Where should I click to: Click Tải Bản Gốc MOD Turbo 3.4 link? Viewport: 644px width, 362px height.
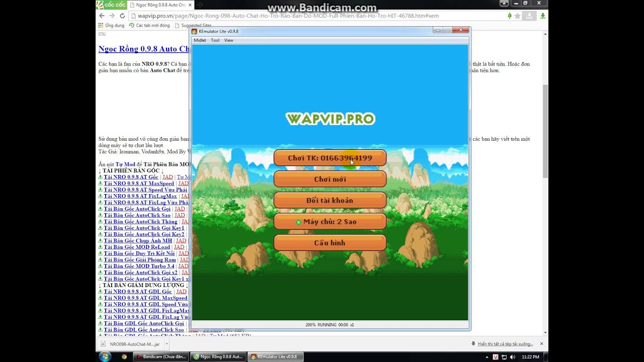click(x=139, y=266)
